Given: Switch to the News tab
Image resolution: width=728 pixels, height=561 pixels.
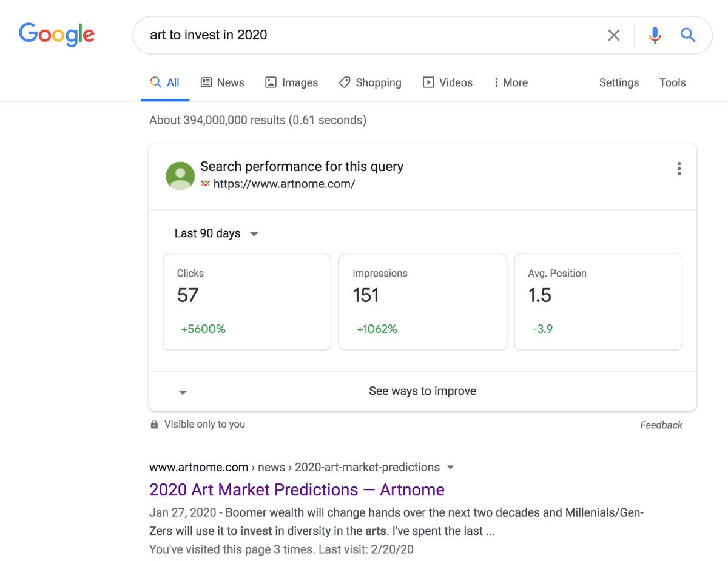Looking at the screenshot, I should 223,82.
